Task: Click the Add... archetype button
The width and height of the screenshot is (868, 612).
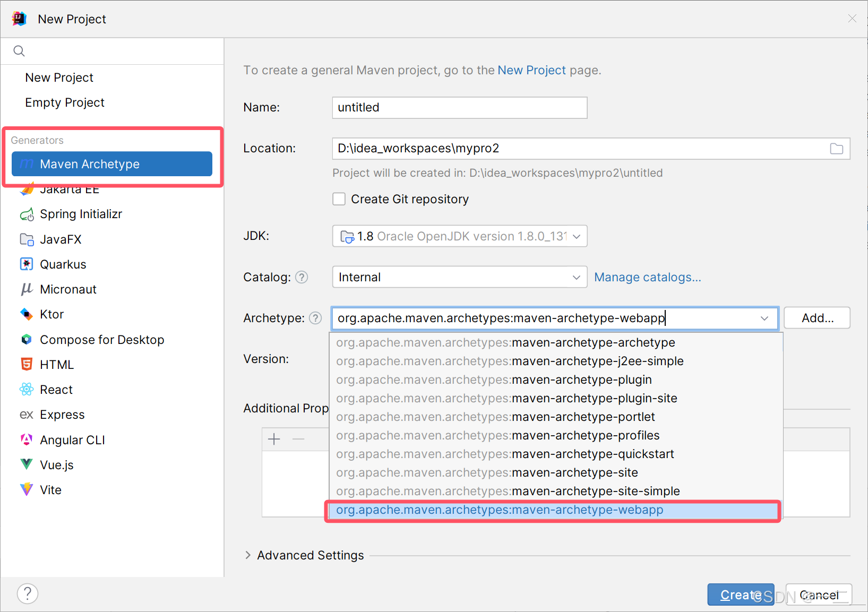Action: click(x=817, y=318)
